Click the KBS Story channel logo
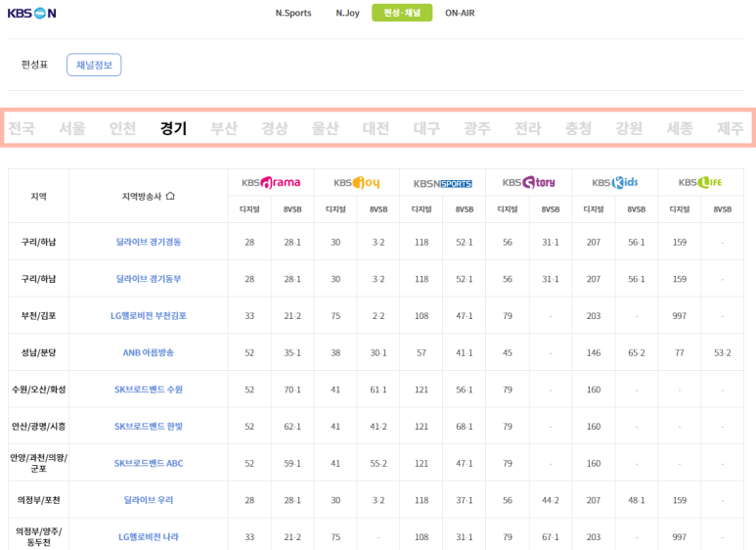This screenshot has width=756, height=550. pos(529,182)
